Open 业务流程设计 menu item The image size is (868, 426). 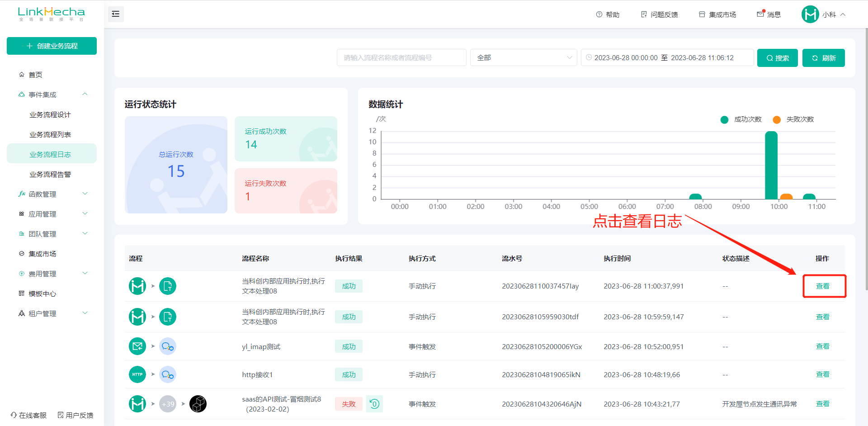click(50, 114)
